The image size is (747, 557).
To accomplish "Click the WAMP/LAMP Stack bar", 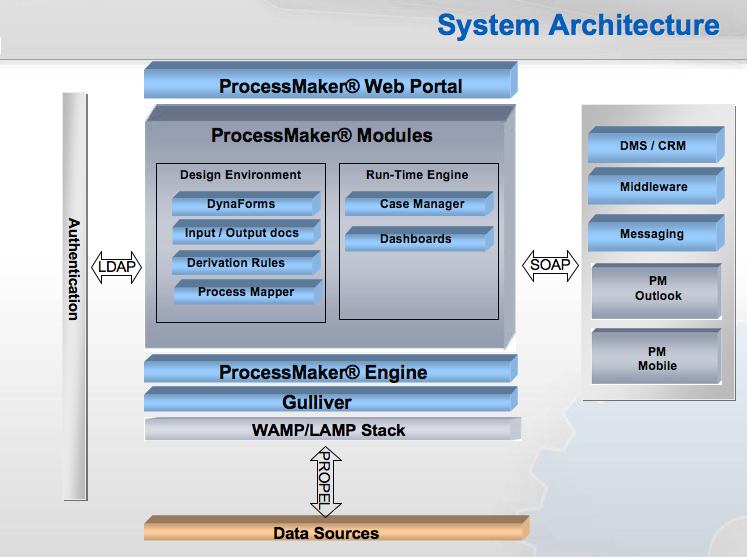I will click(x=331, y=431).
